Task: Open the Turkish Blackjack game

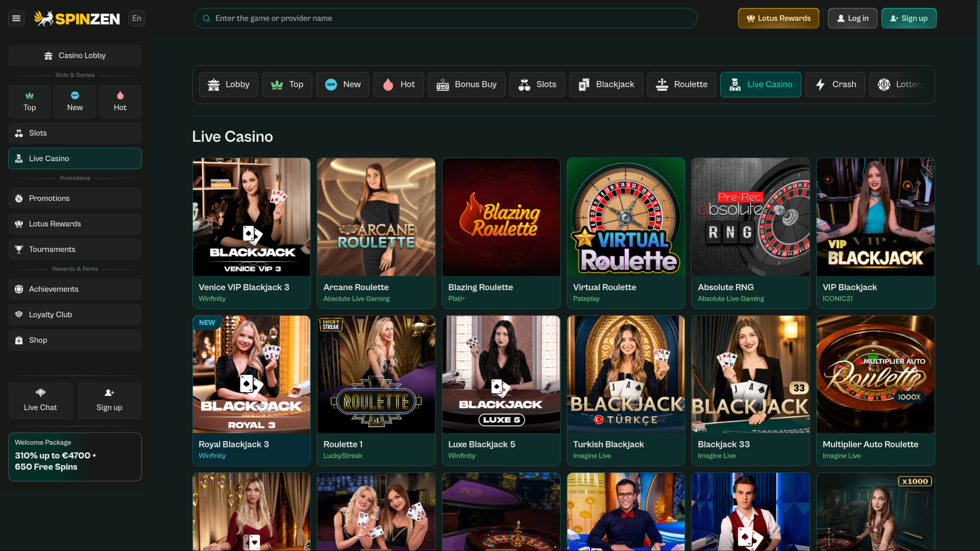Action: 626,391
